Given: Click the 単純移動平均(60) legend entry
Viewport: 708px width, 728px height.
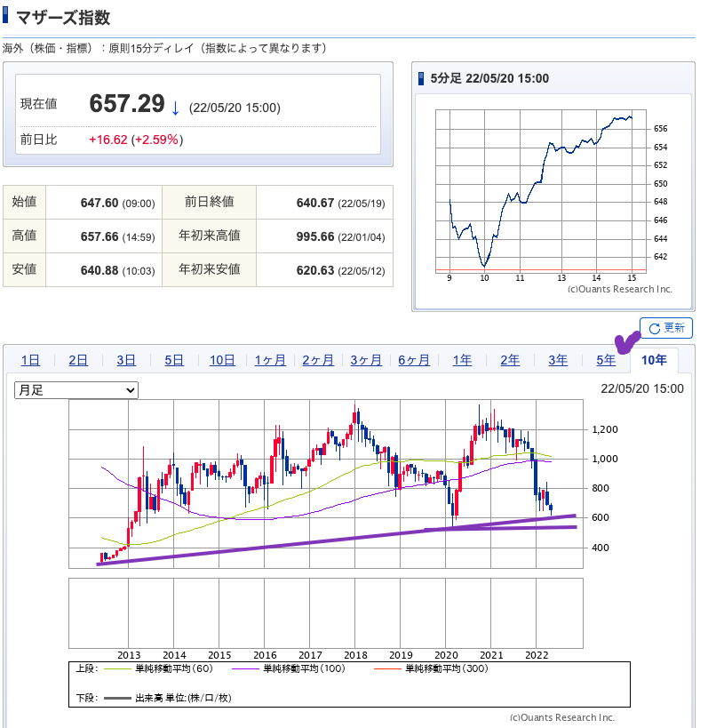Looking at the screenshot, I should pyautogui.click(x=158, y=668).
